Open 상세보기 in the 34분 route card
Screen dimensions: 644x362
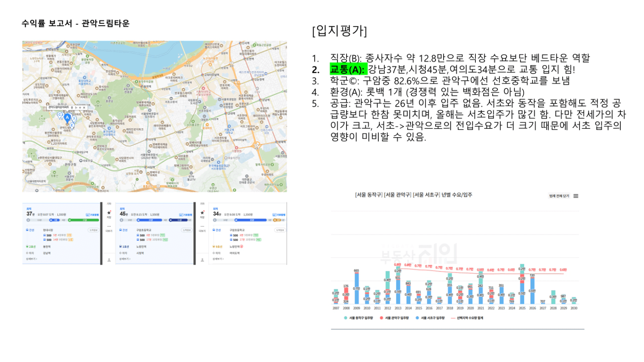tap(218, 259)
